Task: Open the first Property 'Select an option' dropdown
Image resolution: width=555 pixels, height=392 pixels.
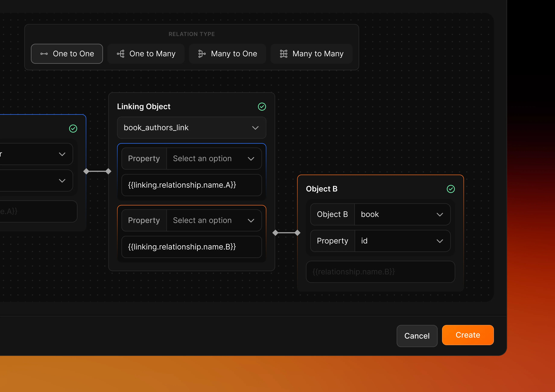Action: pos(214,159)
